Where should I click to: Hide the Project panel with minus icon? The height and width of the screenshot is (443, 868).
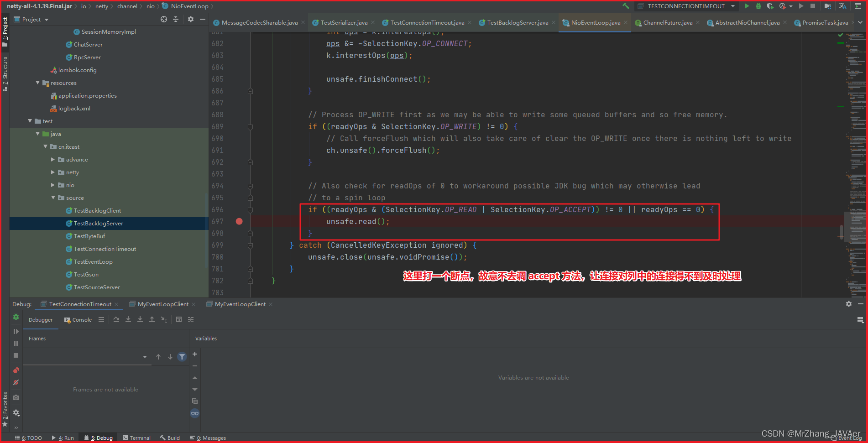(203, 19)
